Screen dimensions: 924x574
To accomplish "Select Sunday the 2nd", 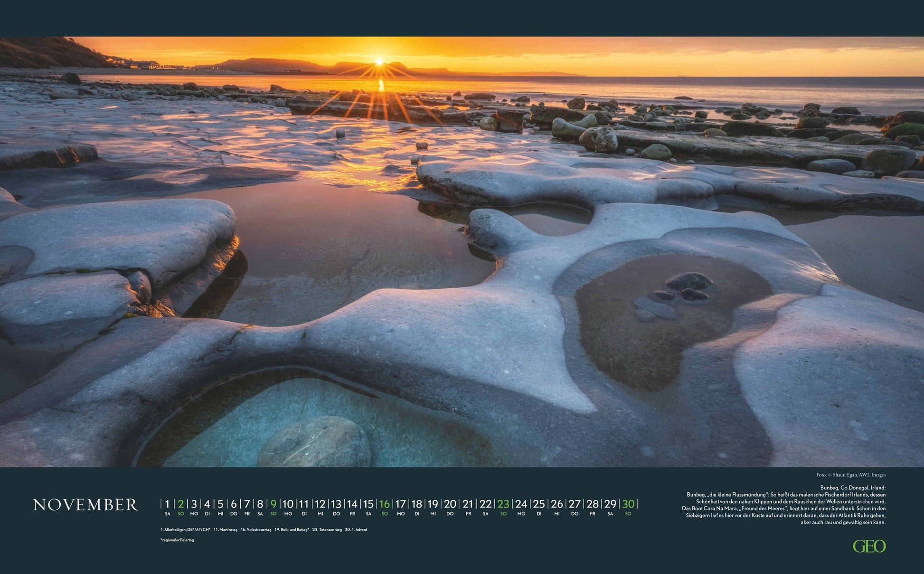I will [x=180, y=504].
